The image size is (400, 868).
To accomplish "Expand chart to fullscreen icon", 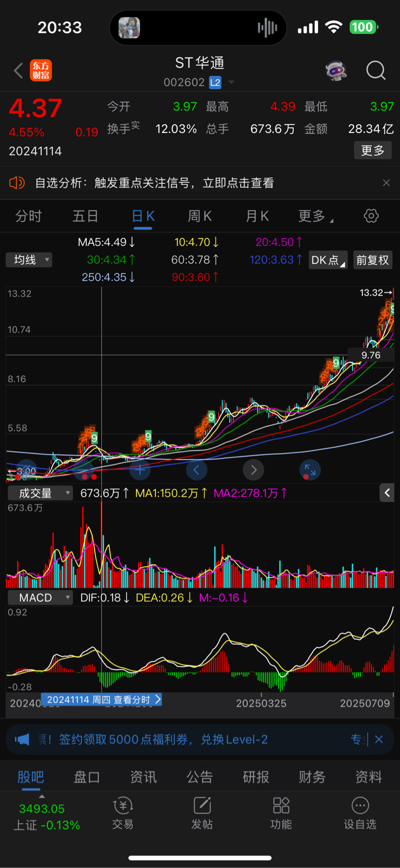I will [x=310, y=470].
